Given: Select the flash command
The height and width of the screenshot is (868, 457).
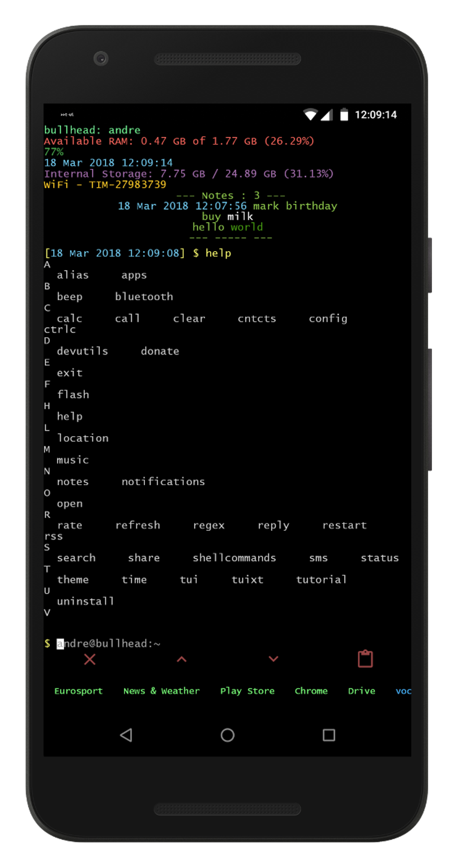Looking at the screenshot, I should [x=73, y=394].
